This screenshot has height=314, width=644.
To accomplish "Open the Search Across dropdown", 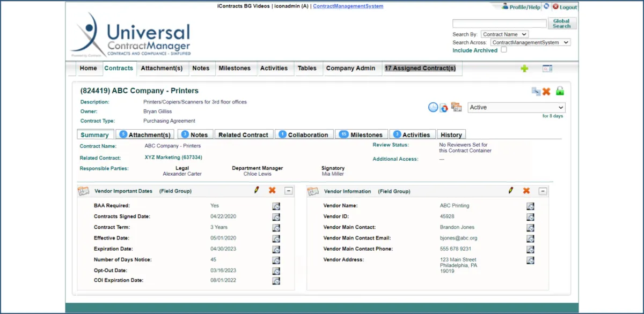I will coord(530,42).
